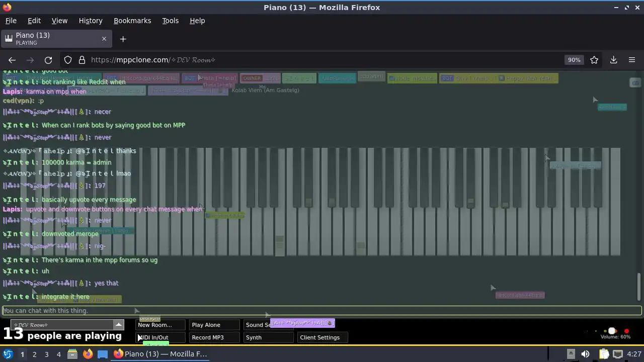Click the chat message input box
The width and height of the screenshot is (644, 362).
[x=322, y=311]
